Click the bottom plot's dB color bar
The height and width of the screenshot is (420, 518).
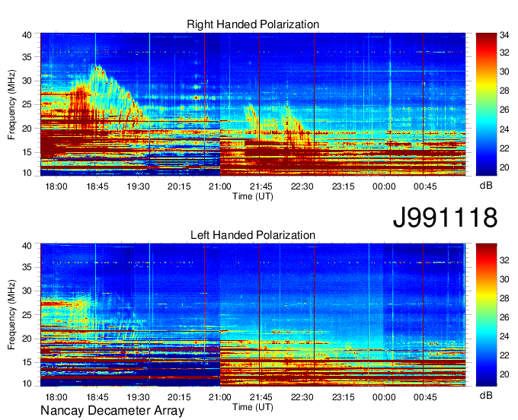coord(486,315)
